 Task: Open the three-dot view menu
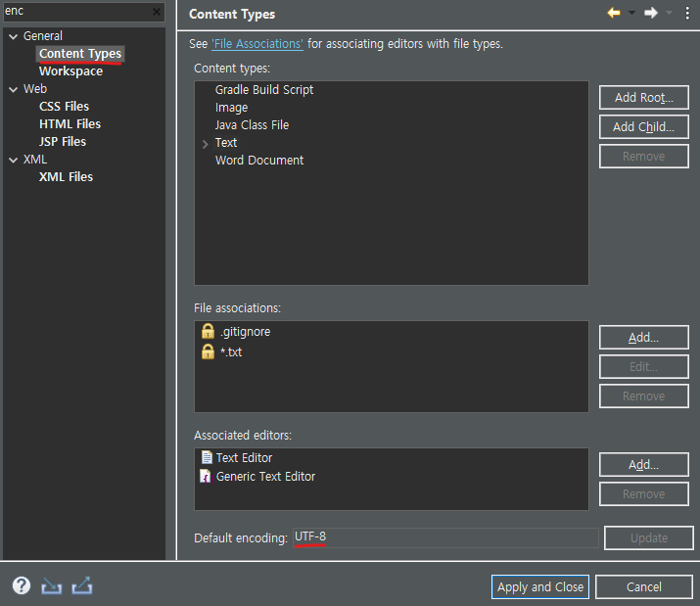687,13
